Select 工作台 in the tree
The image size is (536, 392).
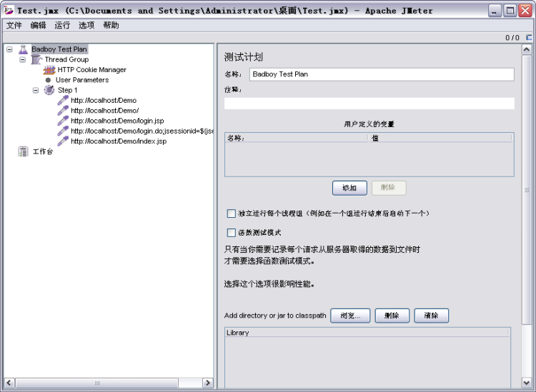coord(43,151)
